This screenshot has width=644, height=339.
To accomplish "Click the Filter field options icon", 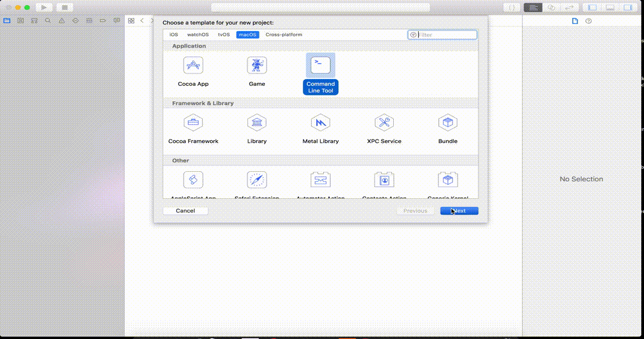I will point(413,35).
